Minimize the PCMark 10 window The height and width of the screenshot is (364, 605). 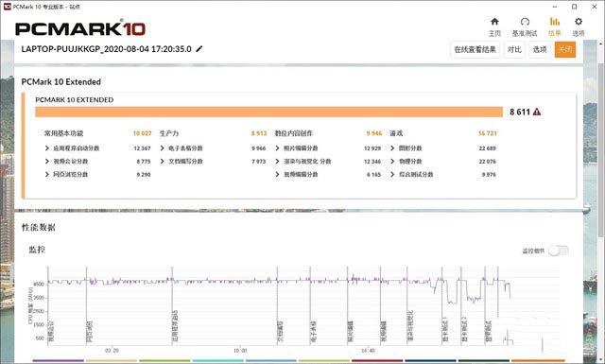click(x=555, y=7)
